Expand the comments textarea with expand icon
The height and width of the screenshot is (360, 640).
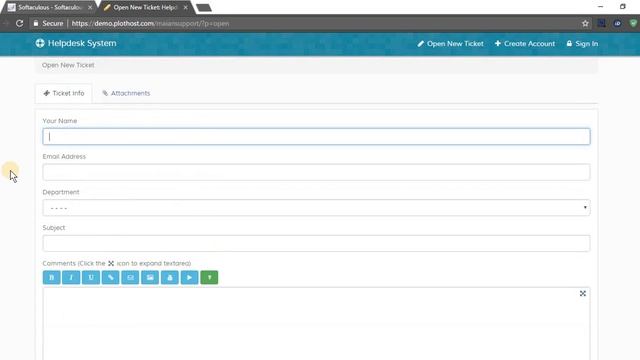point(583,293)
